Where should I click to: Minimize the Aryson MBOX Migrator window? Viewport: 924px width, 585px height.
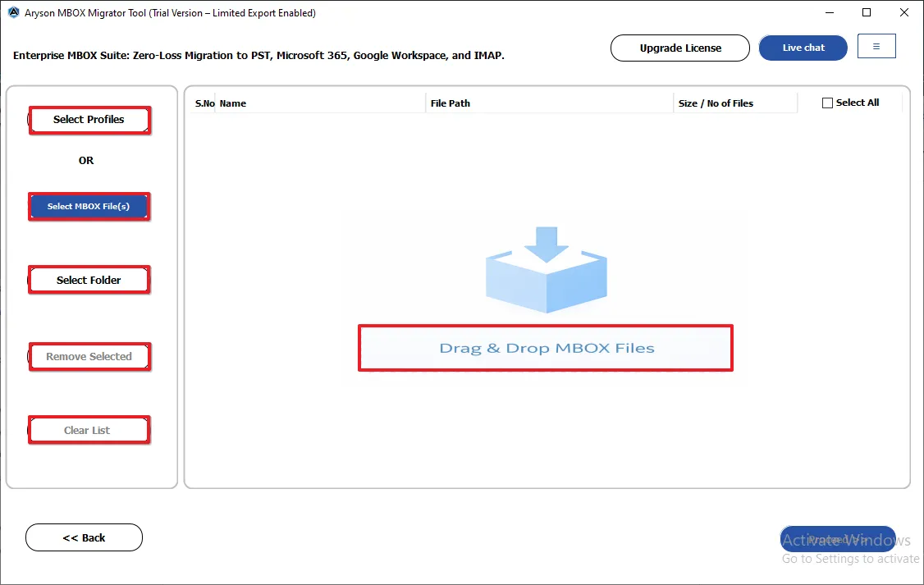[x=830, y=12]
